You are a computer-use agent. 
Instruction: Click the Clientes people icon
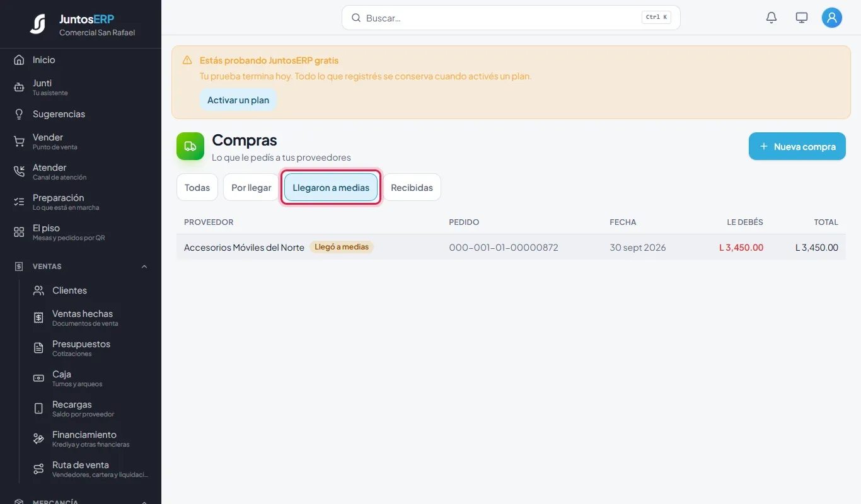point(38,290)
